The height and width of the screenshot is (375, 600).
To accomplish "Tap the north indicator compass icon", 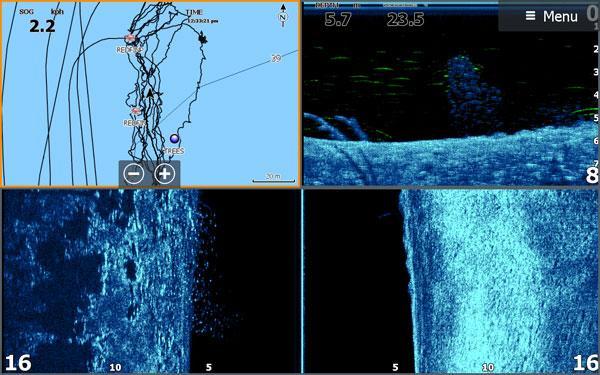I will (283, 16).
